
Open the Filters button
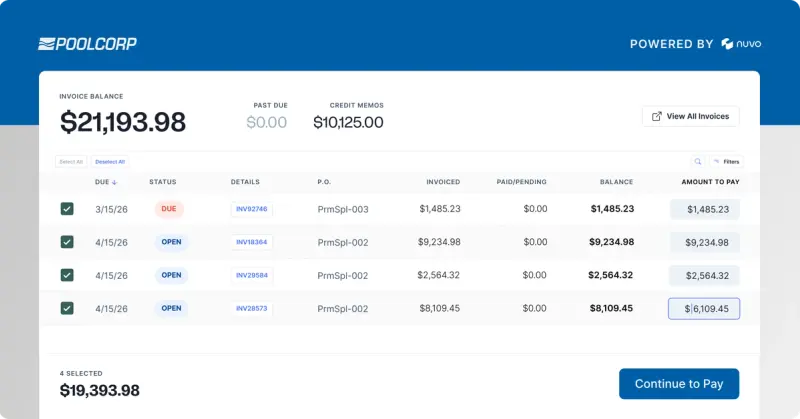pos(727,162)
